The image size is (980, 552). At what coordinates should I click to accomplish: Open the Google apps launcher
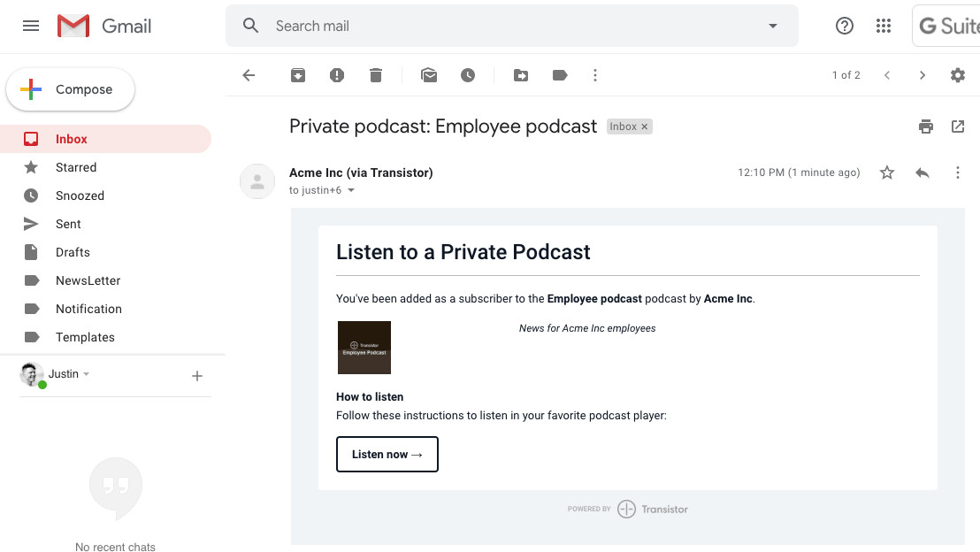coord(883,26)
